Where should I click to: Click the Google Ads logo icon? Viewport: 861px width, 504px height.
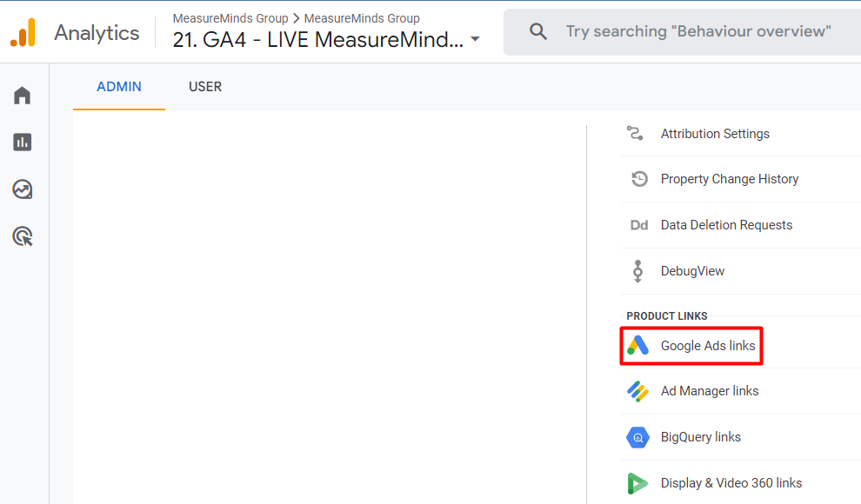(x=637, y=346)
